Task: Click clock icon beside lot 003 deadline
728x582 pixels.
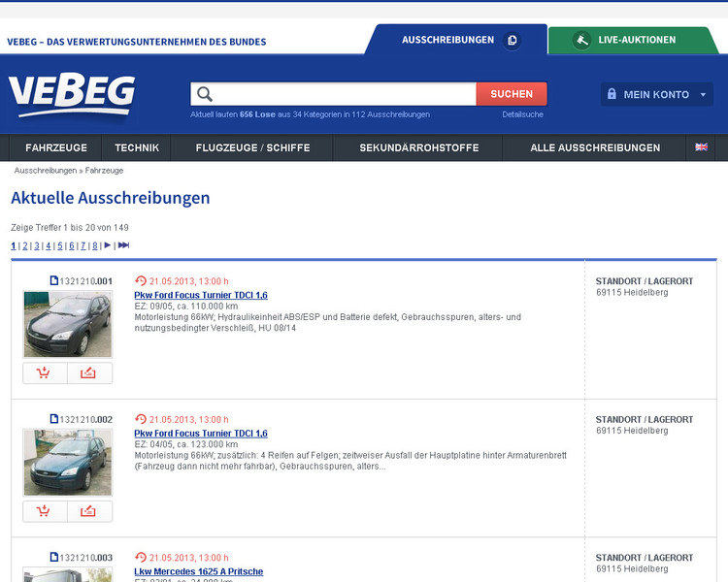Action: click(x=140, y=558)
